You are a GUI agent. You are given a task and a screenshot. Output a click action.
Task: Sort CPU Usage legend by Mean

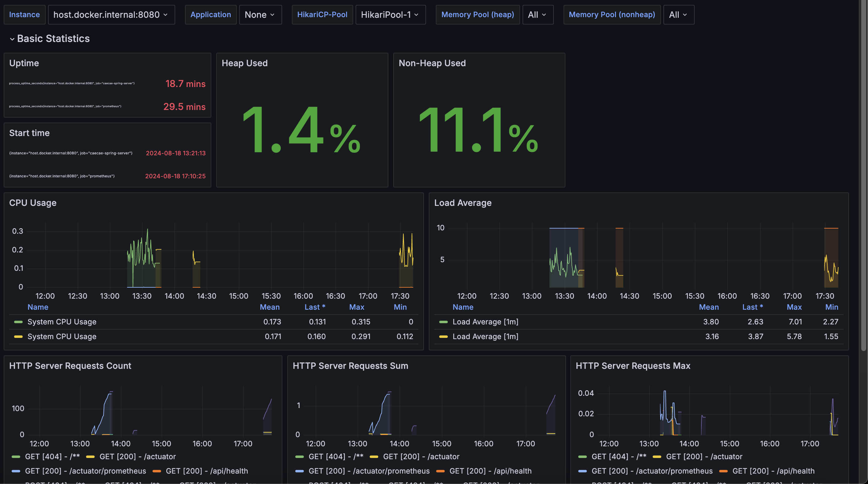(270, 307)
